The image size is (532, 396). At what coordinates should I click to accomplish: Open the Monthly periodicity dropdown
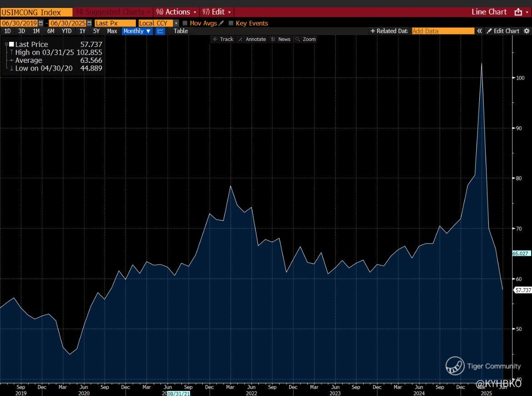137,31
